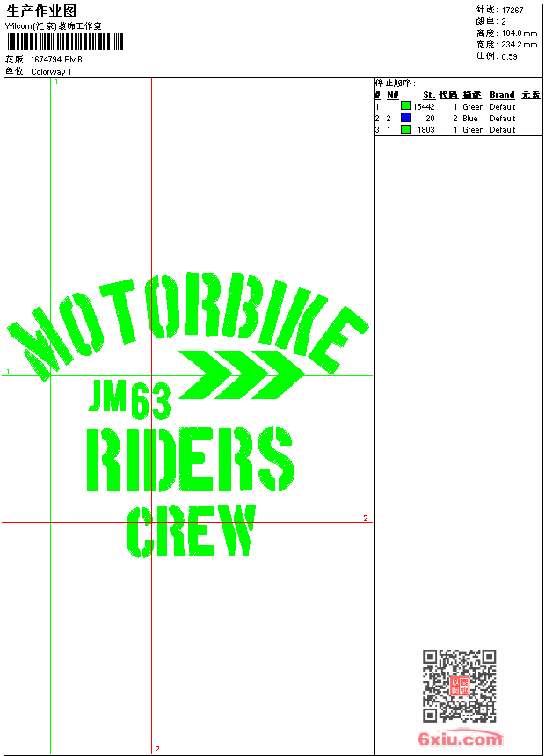Screen dimensions: 545x756
Task: Click the barcode under the Wilcom title
Action: (x=65, y=41)
